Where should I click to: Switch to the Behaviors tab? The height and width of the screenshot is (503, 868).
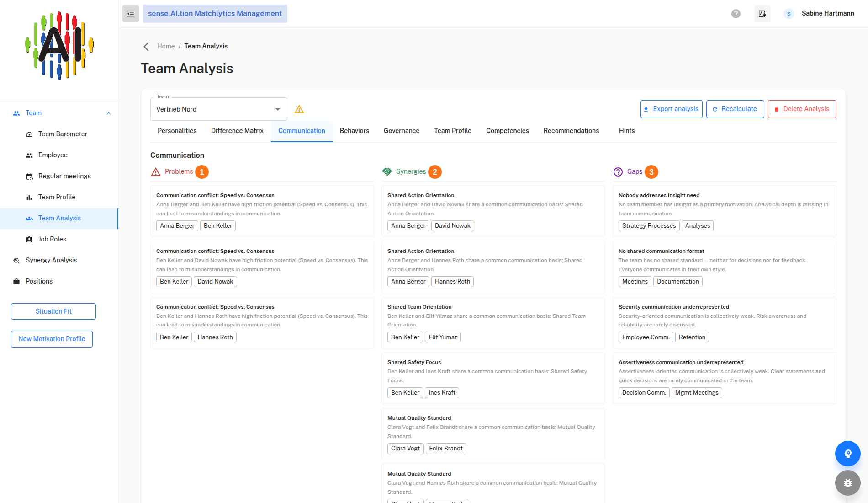click(x=355, y=131)
